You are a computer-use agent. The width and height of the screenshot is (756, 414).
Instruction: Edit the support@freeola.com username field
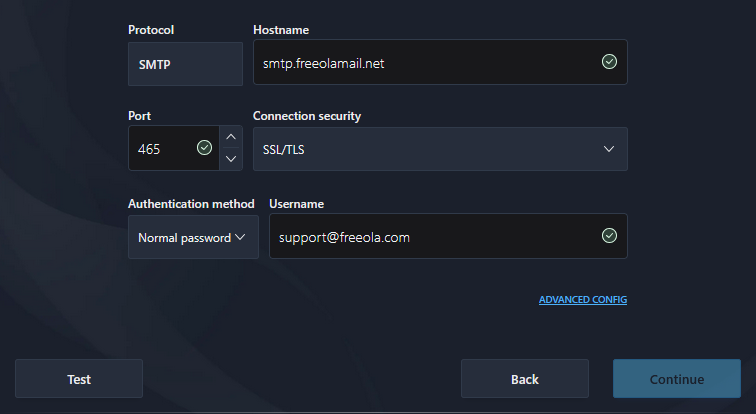(x=430, y=237)
